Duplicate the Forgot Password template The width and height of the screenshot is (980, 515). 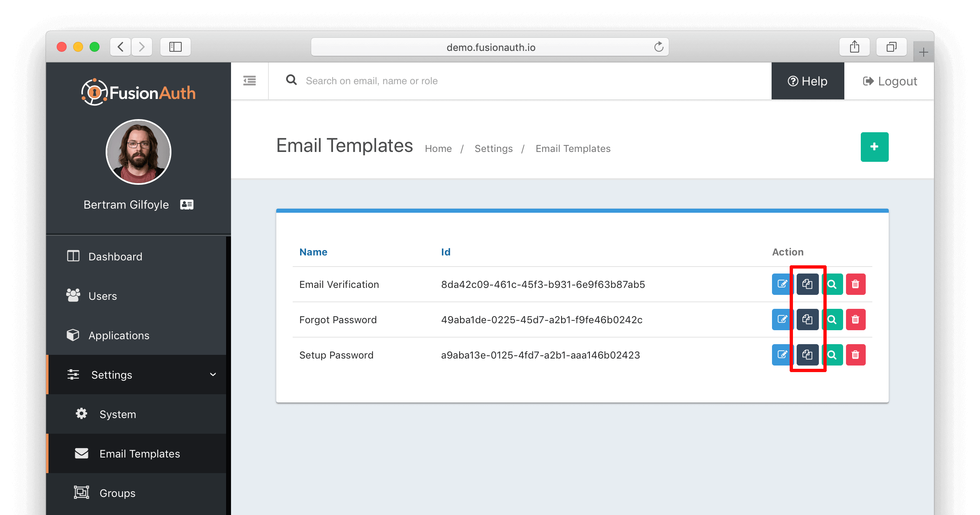pyautogui.click(x=807, y=320)
